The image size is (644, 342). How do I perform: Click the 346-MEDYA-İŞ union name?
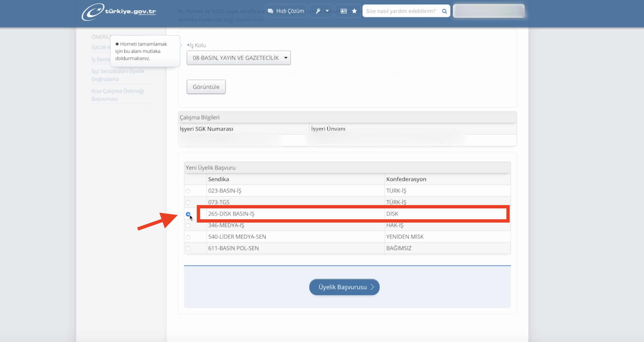pyautogui.click(x=226, y=225)
